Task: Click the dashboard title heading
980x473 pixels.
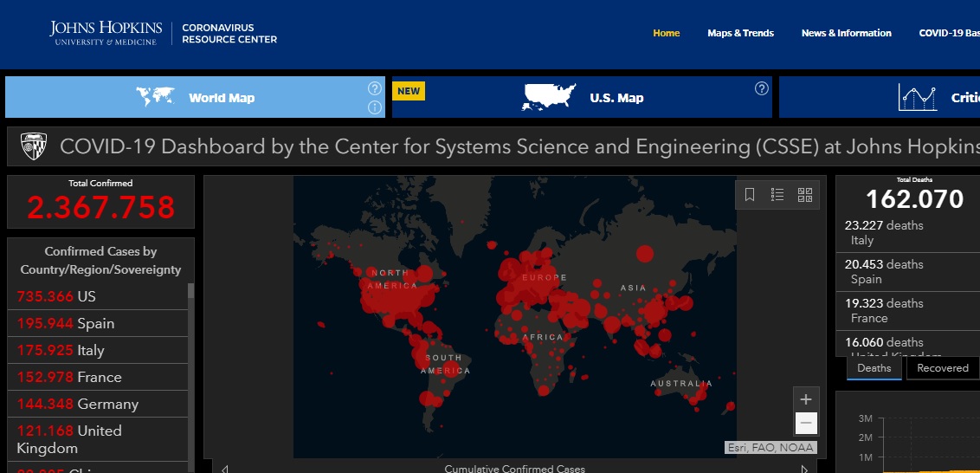Action: coord(520,147)
